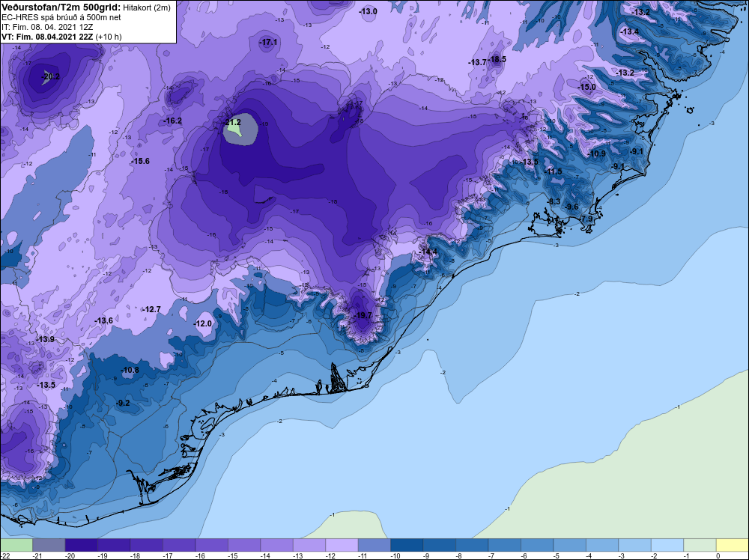Select the -17.1 temperature value
The image size is (749, 560).
268,43
